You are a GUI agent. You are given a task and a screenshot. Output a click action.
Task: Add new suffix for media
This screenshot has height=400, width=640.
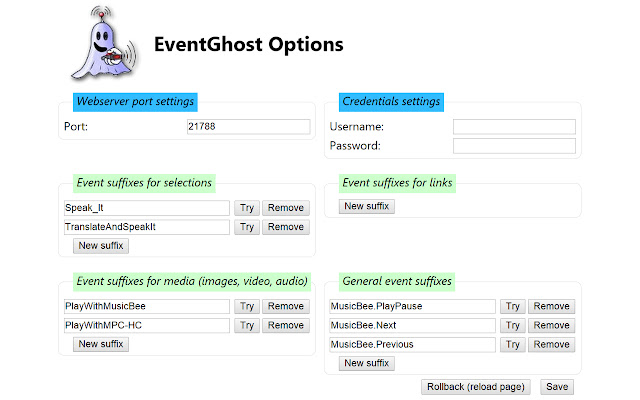(101, 344)
